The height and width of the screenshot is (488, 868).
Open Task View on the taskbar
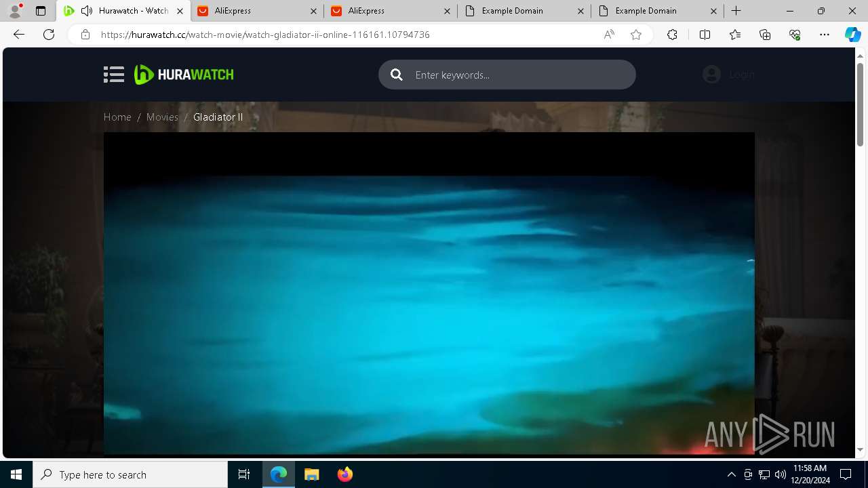click(244, 474)
